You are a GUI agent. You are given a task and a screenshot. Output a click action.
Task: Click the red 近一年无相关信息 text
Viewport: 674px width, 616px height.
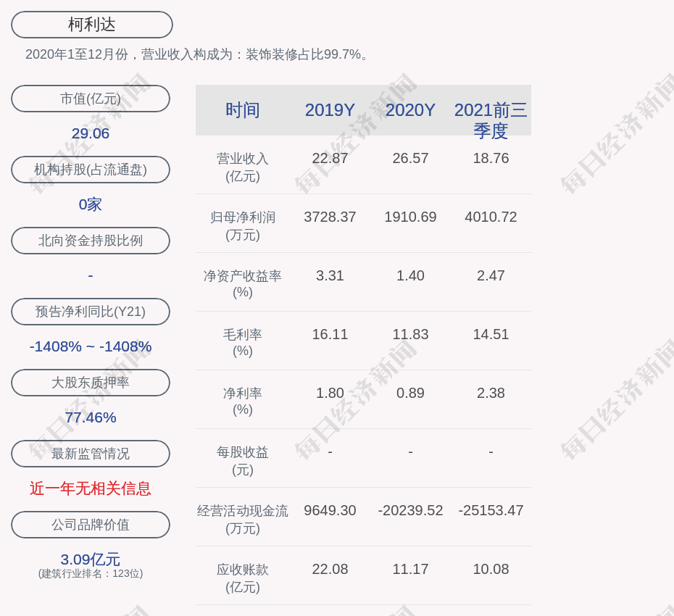(91, 488)
